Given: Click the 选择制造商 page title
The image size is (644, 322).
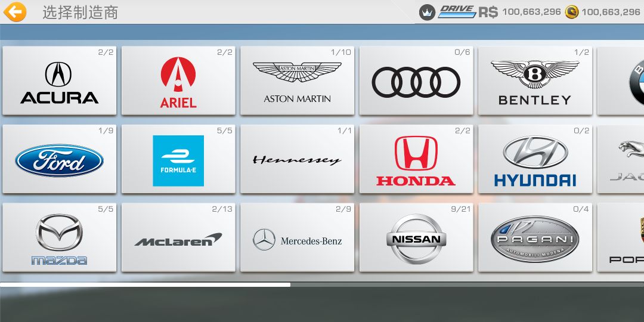Looking at the screenshot, I should pyautogui.click(x=80, y=13).
